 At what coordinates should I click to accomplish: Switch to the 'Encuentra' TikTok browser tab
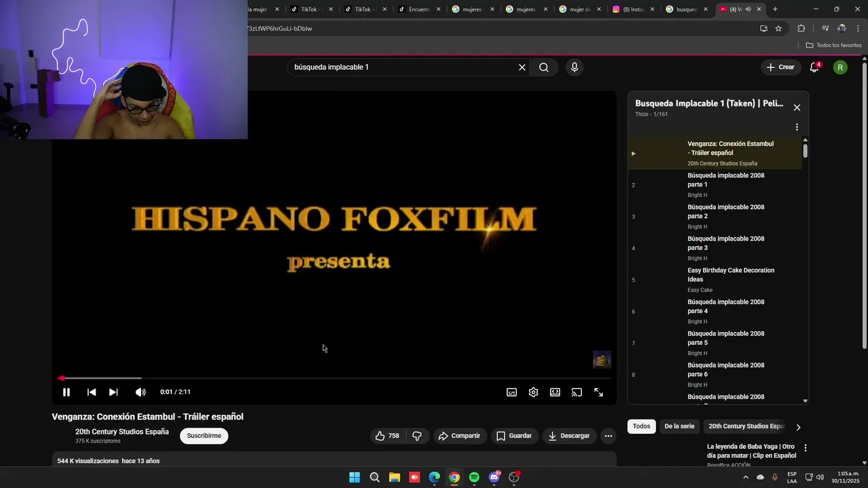click(420, 9)
